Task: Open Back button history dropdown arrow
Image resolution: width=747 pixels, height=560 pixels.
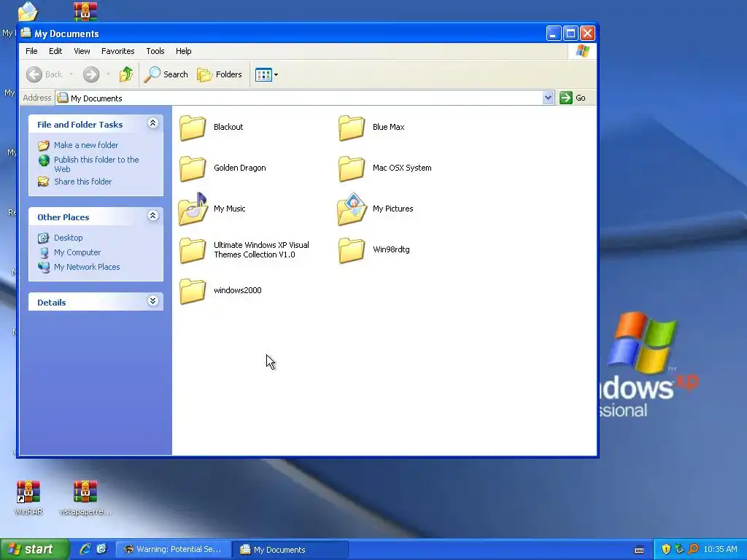Action: (x=71, y=74)
